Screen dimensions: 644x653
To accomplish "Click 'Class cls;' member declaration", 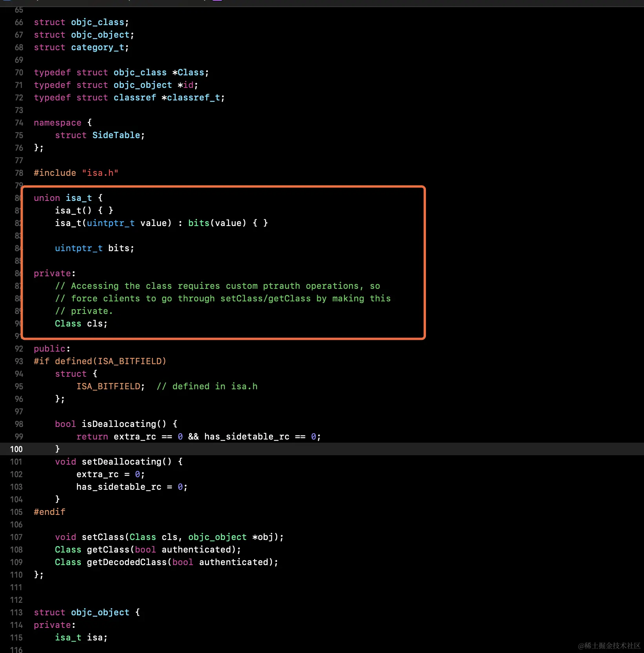I will (x=81, y=324).
